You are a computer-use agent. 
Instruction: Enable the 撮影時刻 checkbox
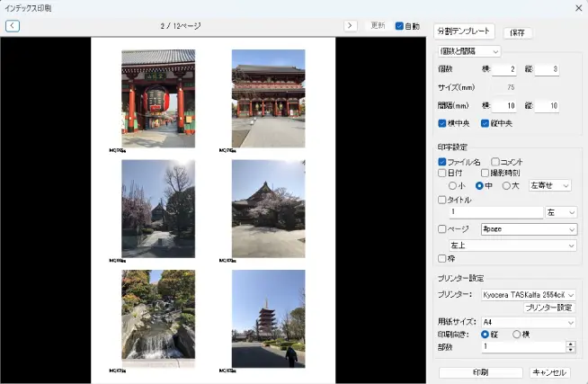[485, 173]
